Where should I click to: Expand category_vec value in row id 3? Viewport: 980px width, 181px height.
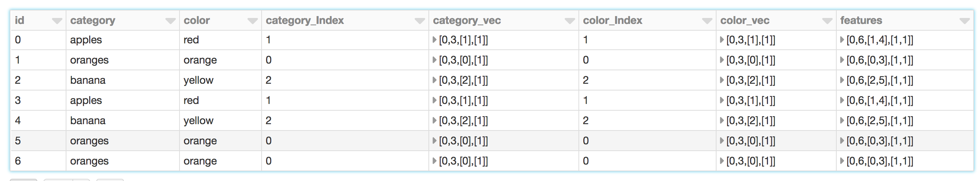tap(434, 100)
